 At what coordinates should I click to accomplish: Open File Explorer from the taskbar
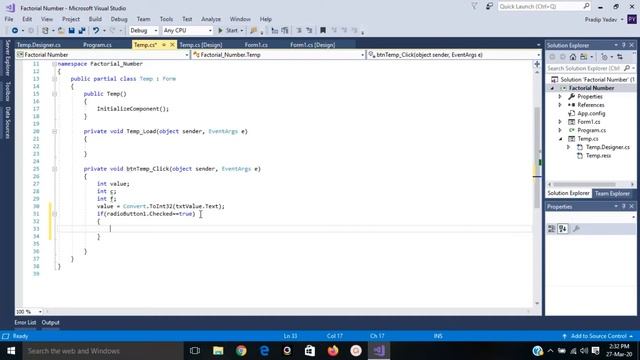pyautogui.click(x=218, y=351)
